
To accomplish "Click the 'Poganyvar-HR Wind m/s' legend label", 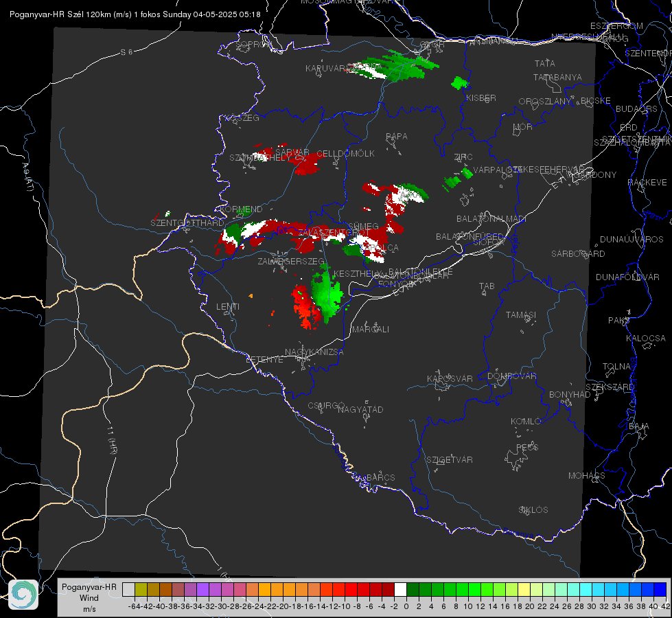I will pos(89,597).
